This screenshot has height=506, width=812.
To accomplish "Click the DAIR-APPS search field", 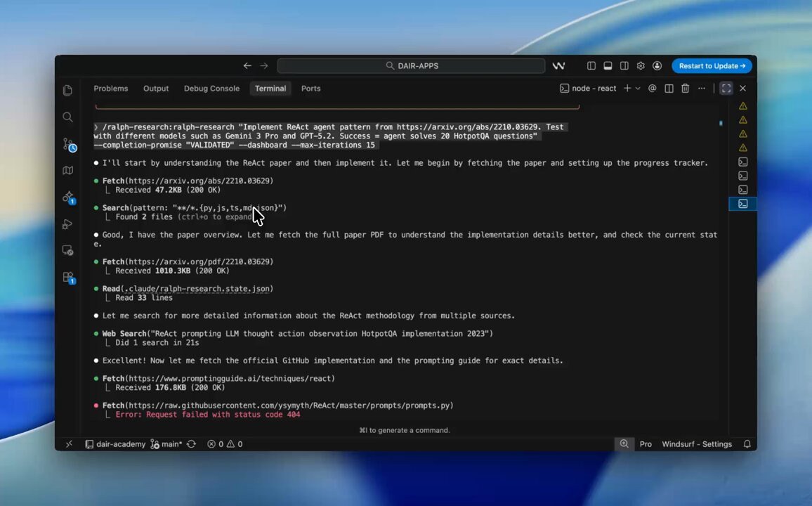I will click(x=411, y=66).
